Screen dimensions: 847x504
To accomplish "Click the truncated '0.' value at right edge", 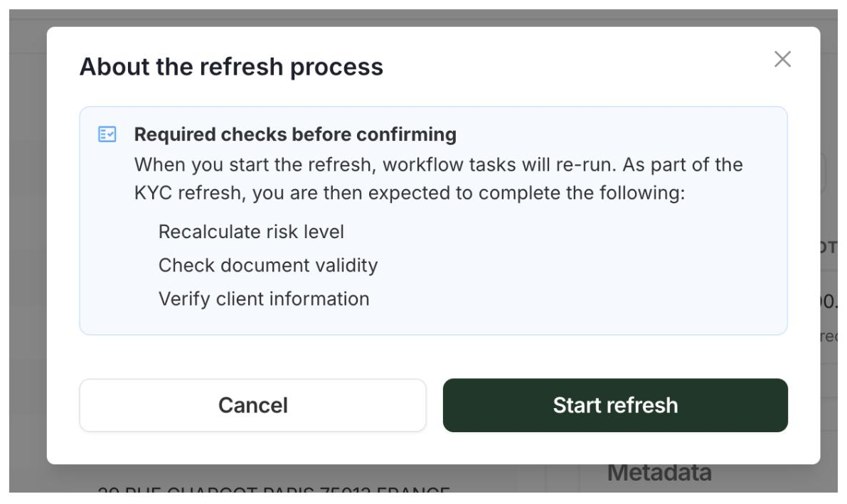I will (829, 301).
